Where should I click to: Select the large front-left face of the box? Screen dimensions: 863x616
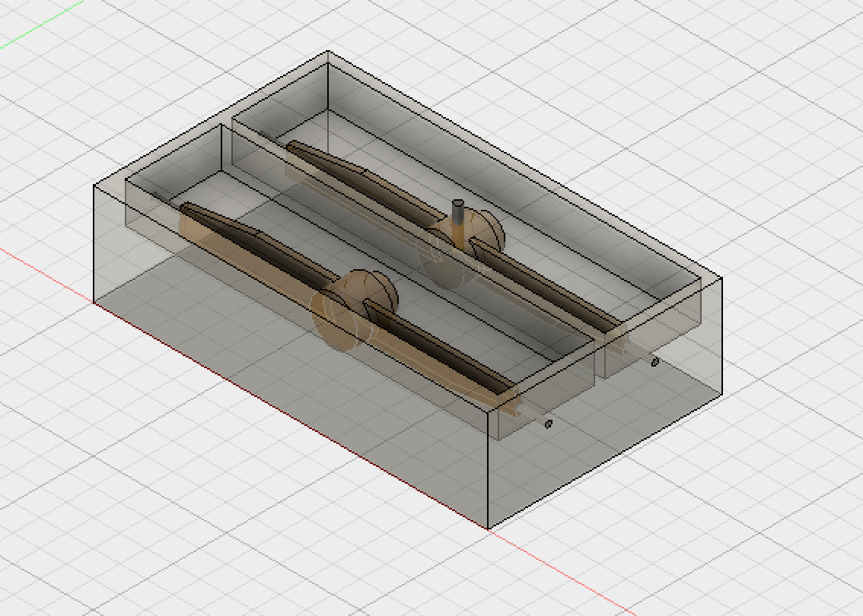[x=291, y=357]
